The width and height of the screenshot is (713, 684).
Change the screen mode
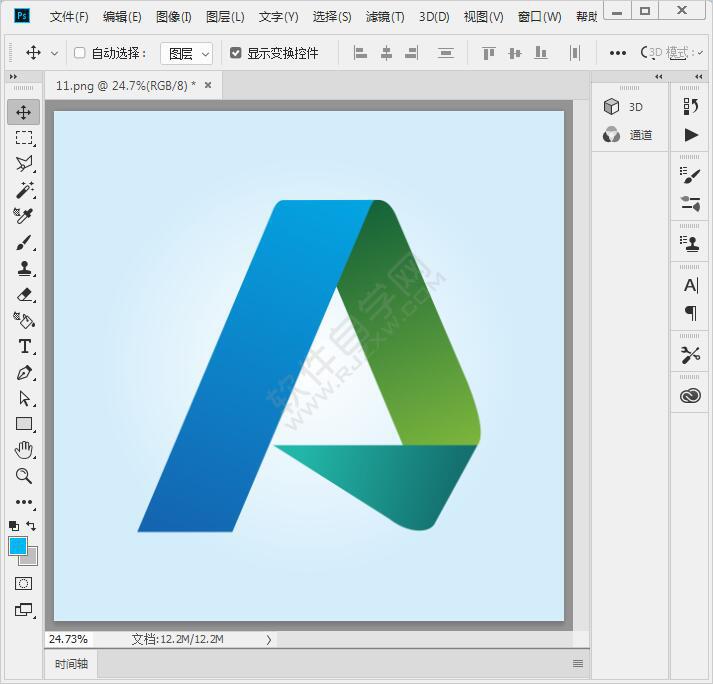point(24,609)
